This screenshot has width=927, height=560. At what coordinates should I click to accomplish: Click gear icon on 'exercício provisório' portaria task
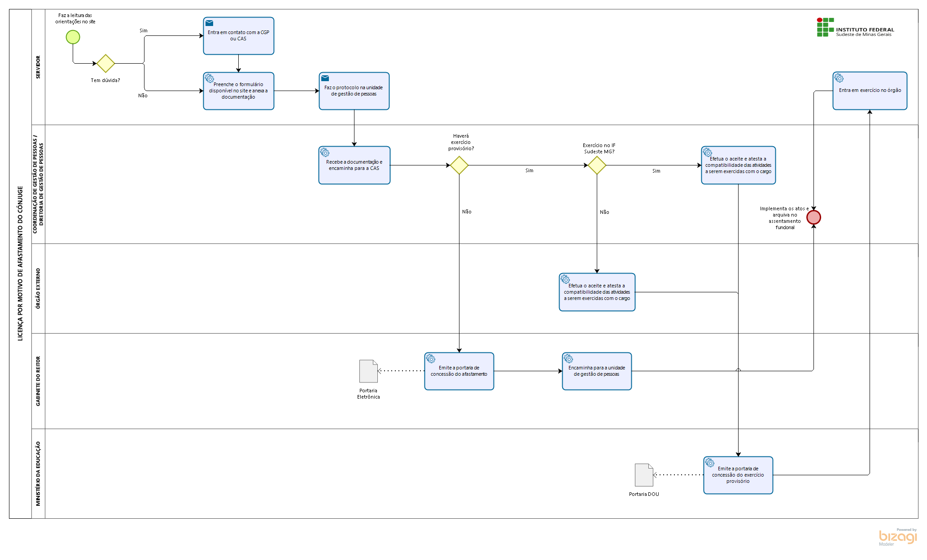tap(710, 463)
